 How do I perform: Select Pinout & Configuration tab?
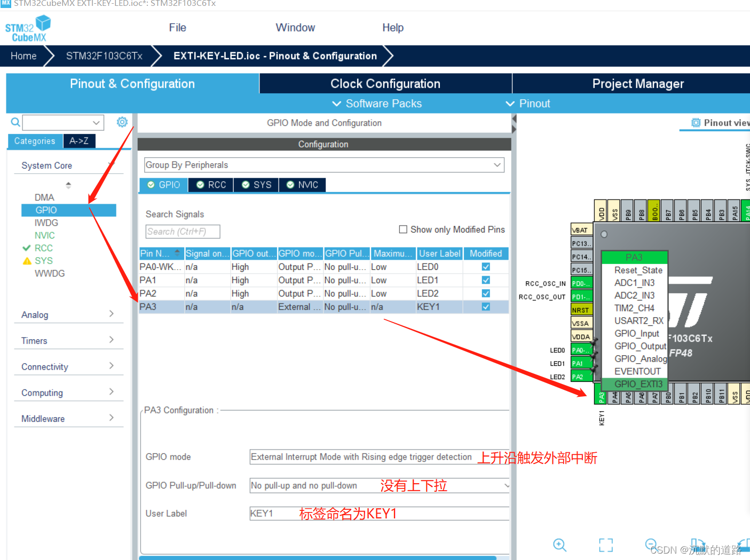pos(132,84)
